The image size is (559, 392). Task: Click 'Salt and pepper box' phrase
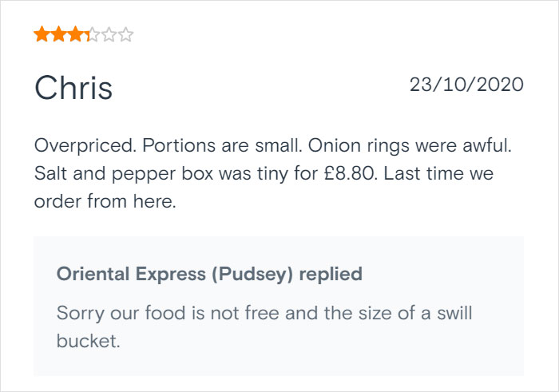[x=110, y=174]
